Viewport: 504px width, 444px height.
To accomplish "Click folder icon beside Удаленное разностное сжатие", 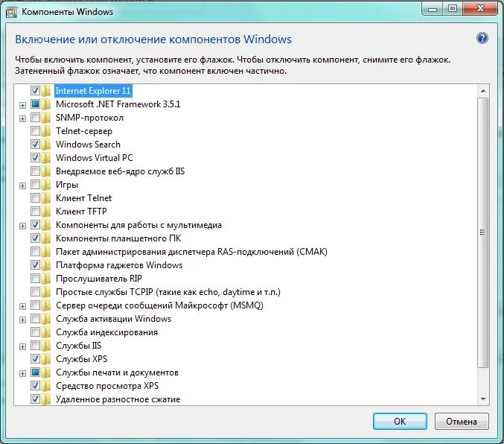I will click(46, 399).
